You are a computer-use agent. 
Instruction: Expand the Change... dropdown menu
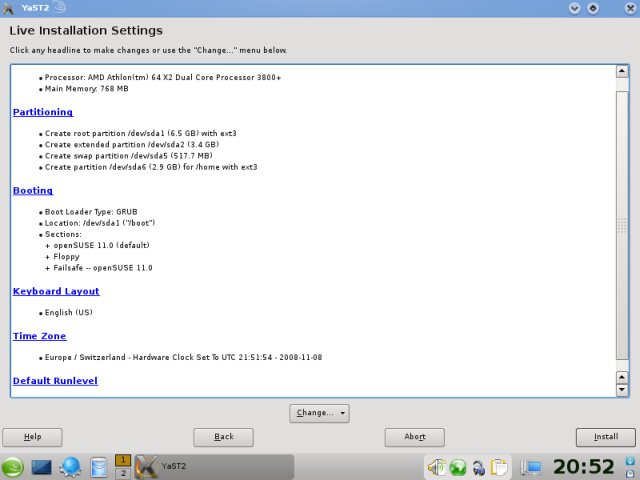tap(319, 413)
